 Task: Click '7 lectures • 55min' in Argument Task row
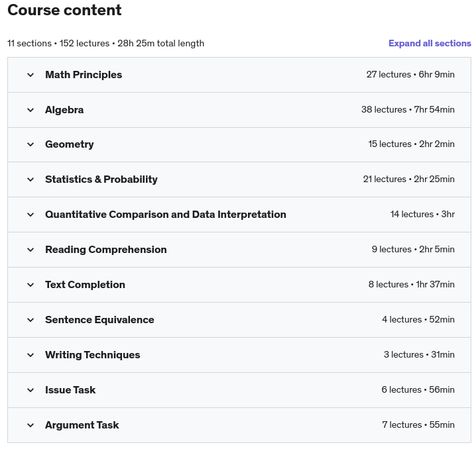pos(418,425)
